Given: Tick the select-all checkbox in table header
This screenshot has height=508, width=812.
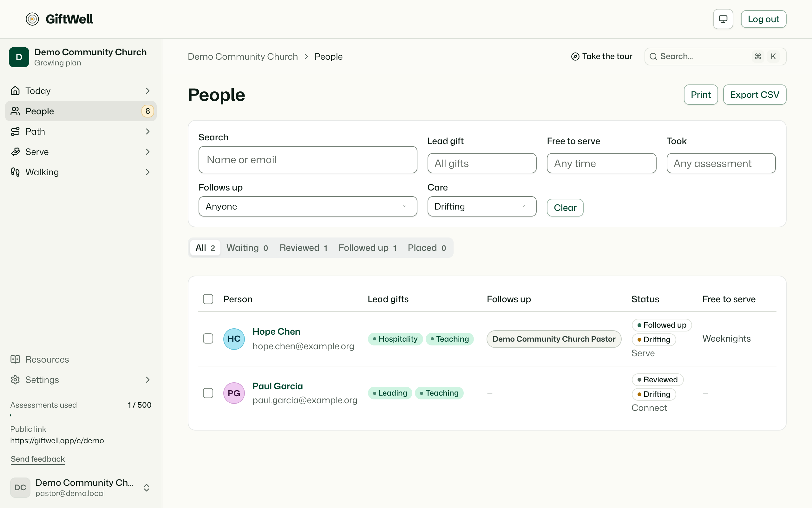Looking at the screenshot, I should click(208, 299).
